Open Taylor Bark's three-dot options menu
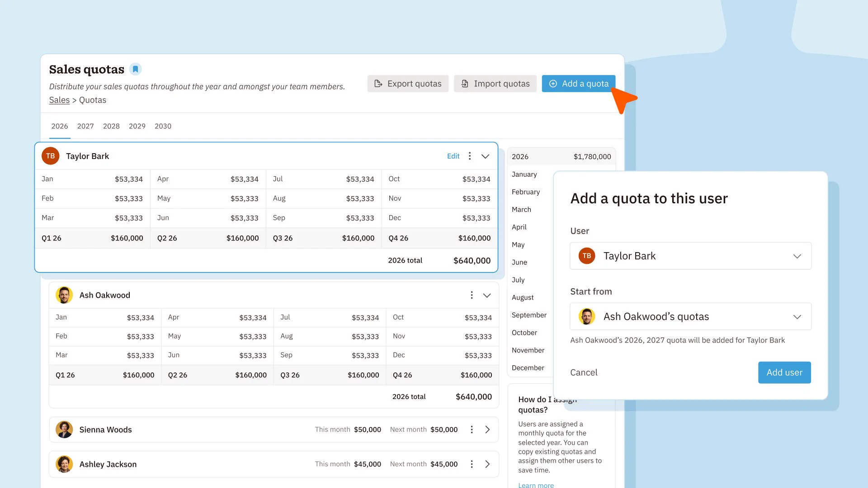The width and height of the screenshot is (868, 488). point(470,156)
